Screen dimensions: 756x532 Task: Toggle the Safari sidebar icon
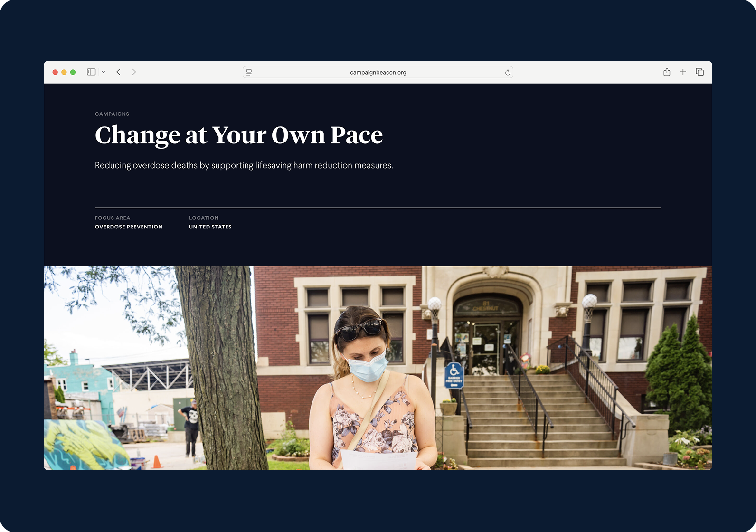coord(91,72)
